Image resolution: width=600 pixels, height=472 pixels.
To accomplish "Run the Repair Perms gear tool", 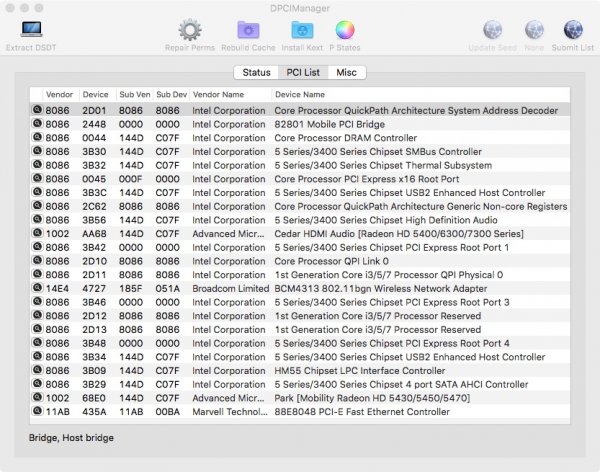I will [190, 30].
